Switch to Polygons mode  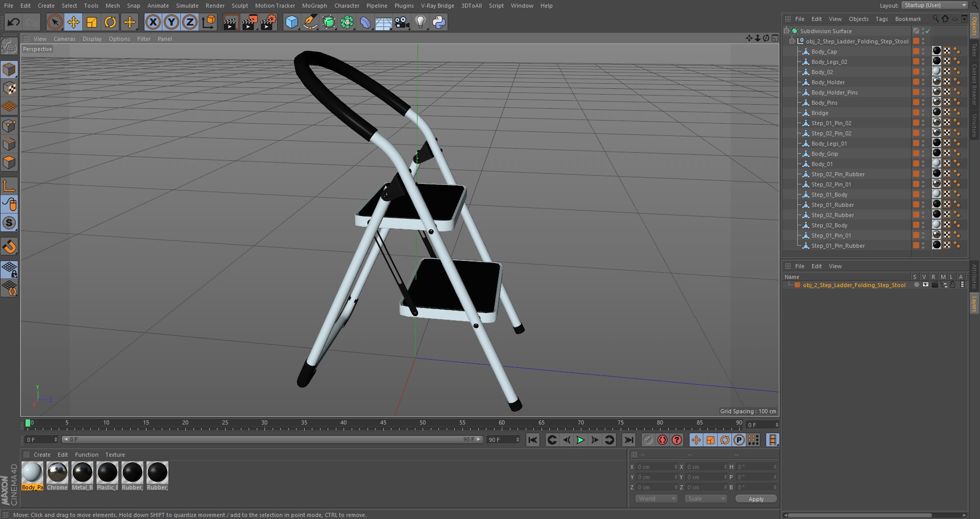tap(9, 163)
